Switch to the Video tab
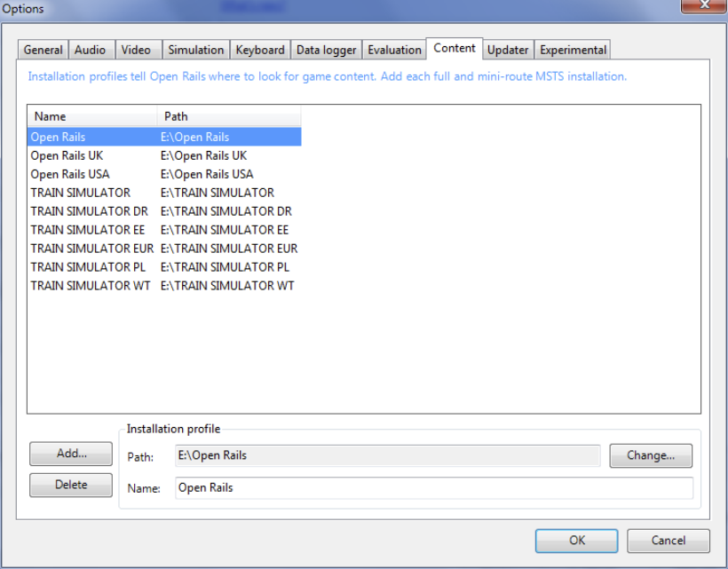 (138, 50)
